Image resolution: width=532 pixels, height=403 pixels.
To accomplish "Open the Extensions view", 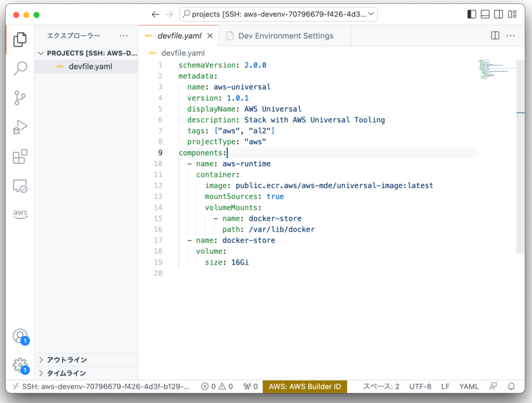I will pos(20,157).
